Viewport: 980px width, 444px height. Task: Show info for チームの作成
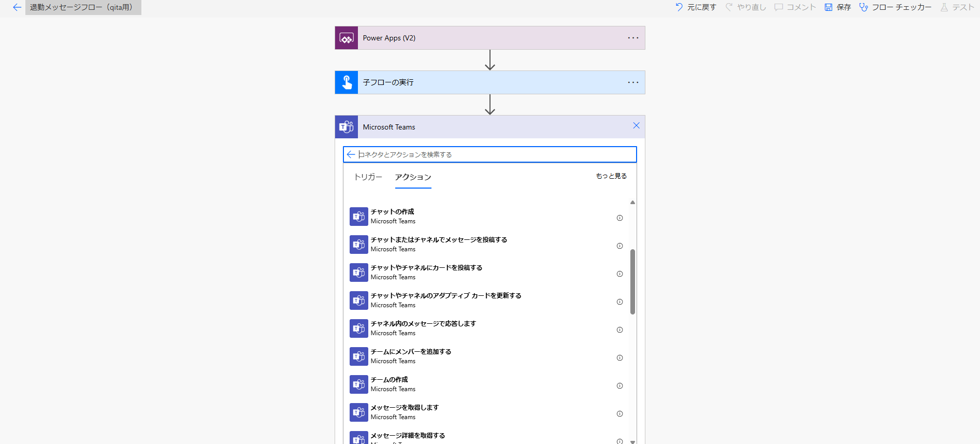tap(619, 386)
